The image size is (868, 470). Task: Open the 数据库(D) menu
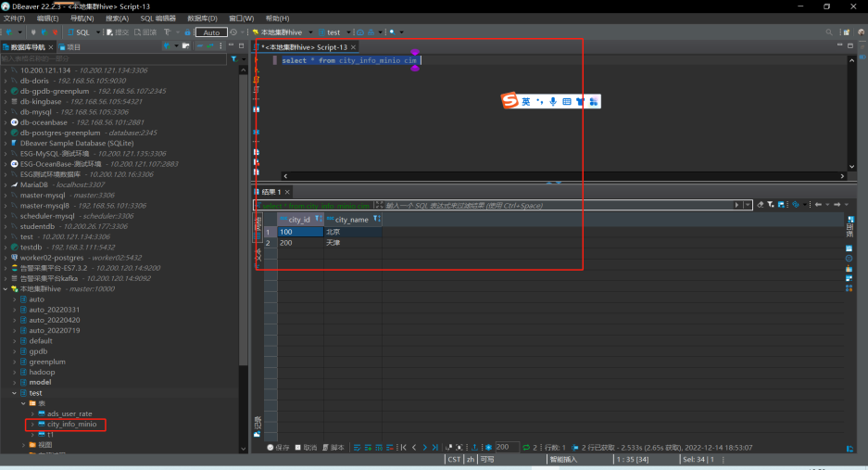[x=202, y=19]
